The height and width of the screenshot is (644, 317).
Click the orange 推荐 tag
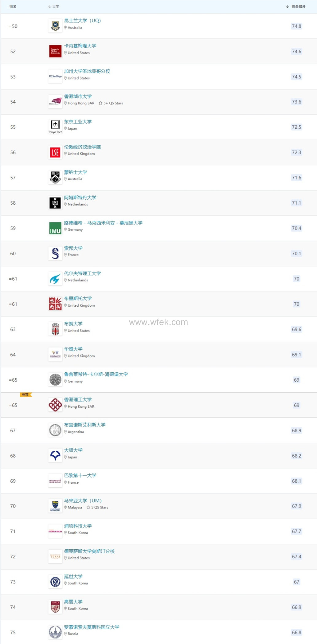click(x=25, y=395)
